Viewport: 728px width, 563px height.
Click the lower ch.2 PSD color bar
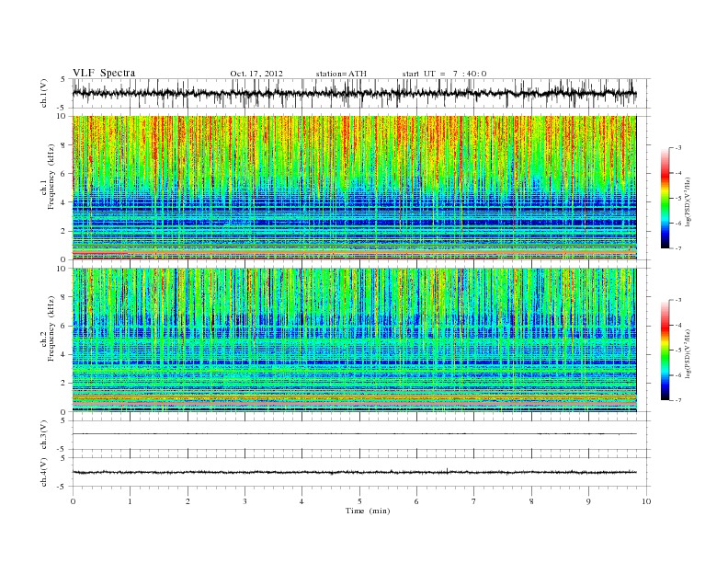[665, 350]
